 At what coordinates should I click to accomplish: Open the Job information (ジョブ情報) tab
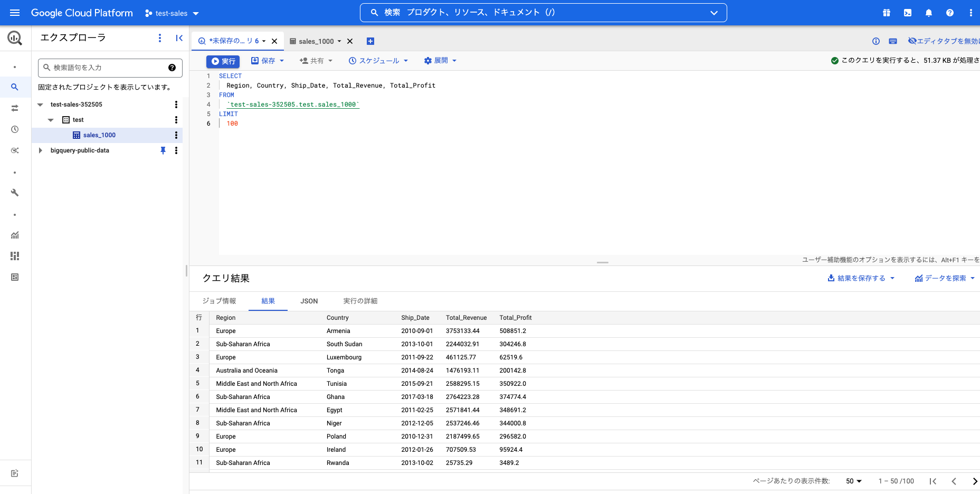point(219,301)
